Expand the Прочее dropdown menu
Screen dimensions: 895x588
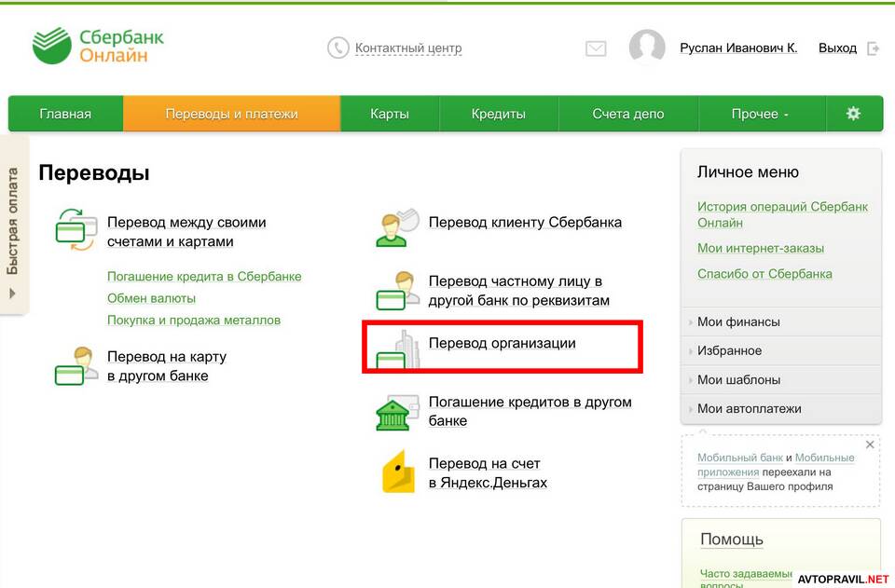(x=759, y=114)
